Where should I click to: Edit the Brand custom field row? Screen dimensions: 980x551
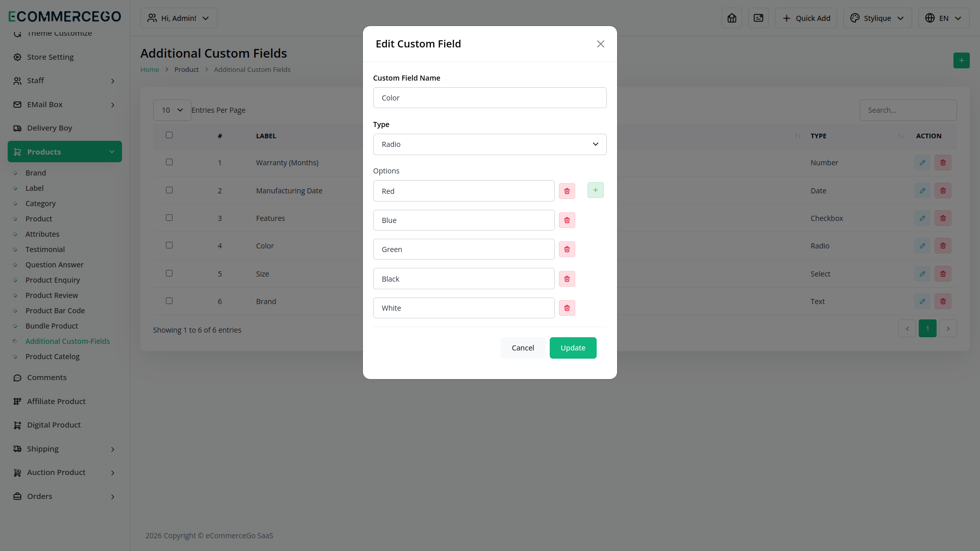(x=922, y=302)
